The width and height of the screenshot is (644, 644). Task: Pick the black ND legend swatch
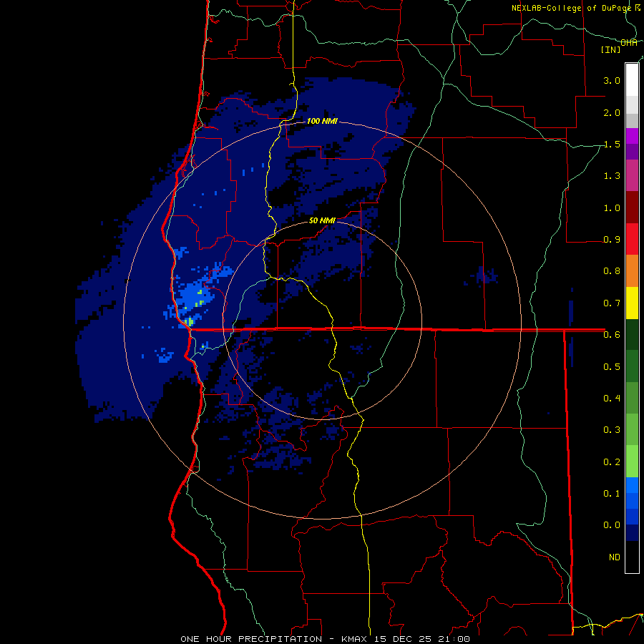632,557
